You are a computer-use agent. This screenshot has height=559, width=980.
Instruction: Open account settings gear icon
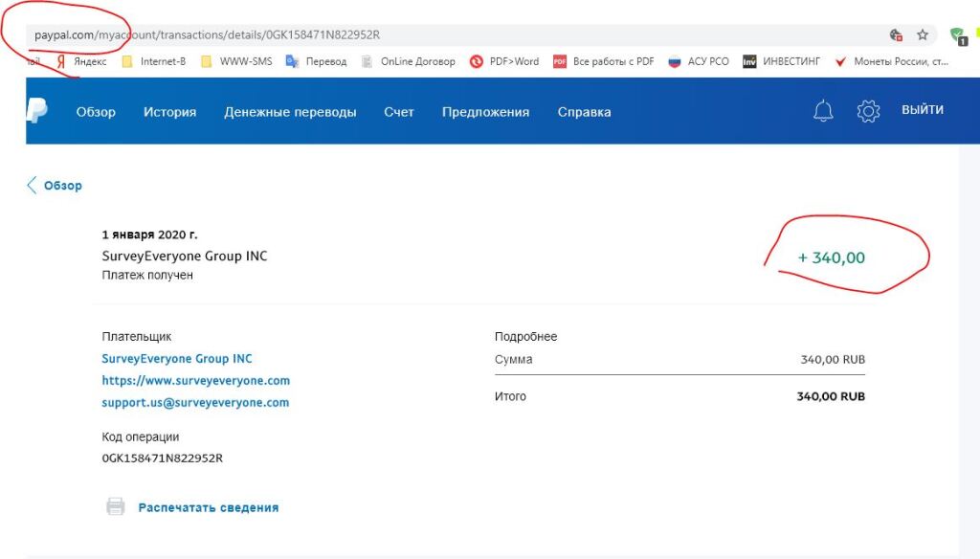[868, 111]
